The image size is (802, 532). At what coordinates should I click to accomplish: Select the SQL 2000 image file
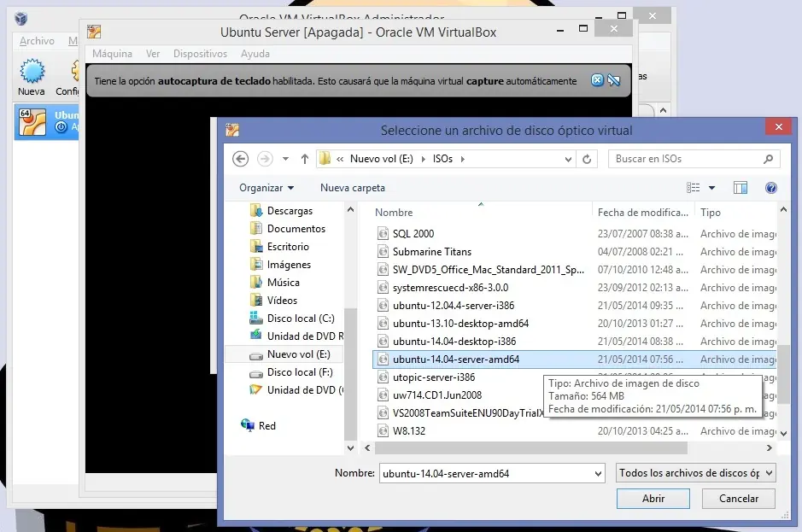click(413, 234)
